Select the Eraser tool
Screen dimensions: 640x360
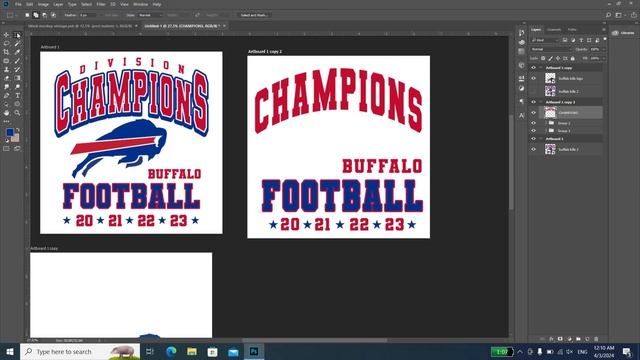[6, 78]
